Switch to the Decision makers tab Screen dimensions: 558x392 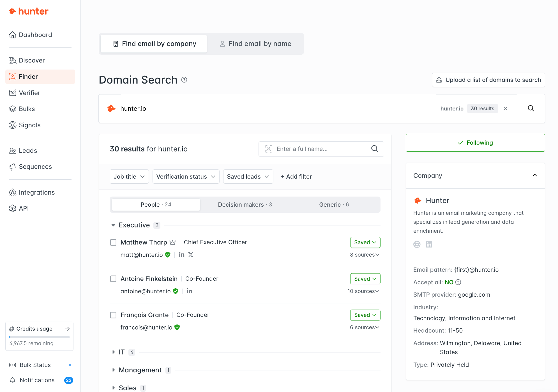point(245,204)
